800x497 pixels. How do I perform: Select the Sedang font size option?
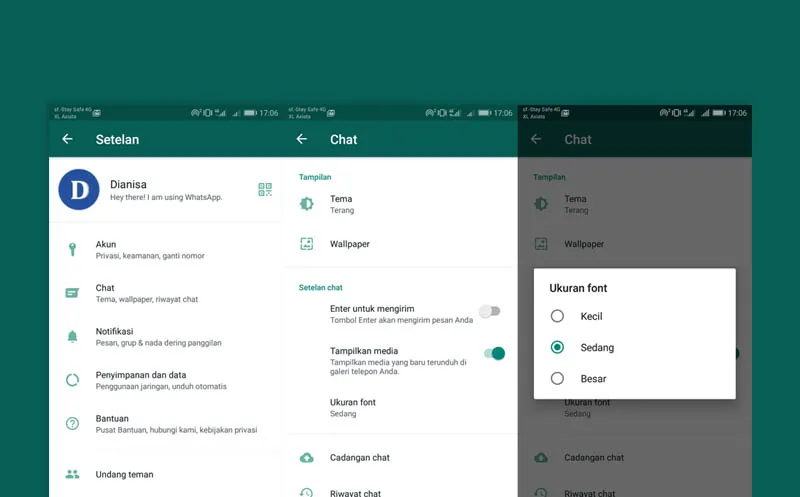click(x=557, y=347)
